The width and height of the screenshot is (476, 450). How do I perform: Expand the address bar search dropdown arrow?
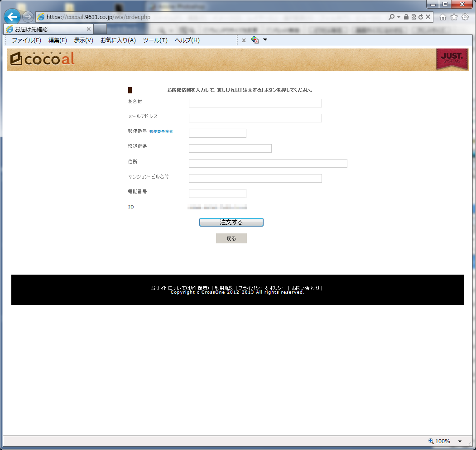399,17
